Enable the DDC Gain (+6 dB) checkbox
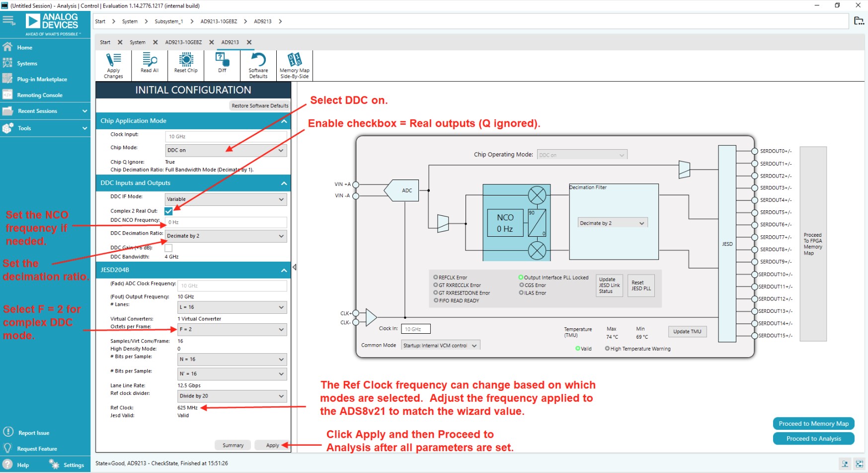 click(x=169, y=247)
